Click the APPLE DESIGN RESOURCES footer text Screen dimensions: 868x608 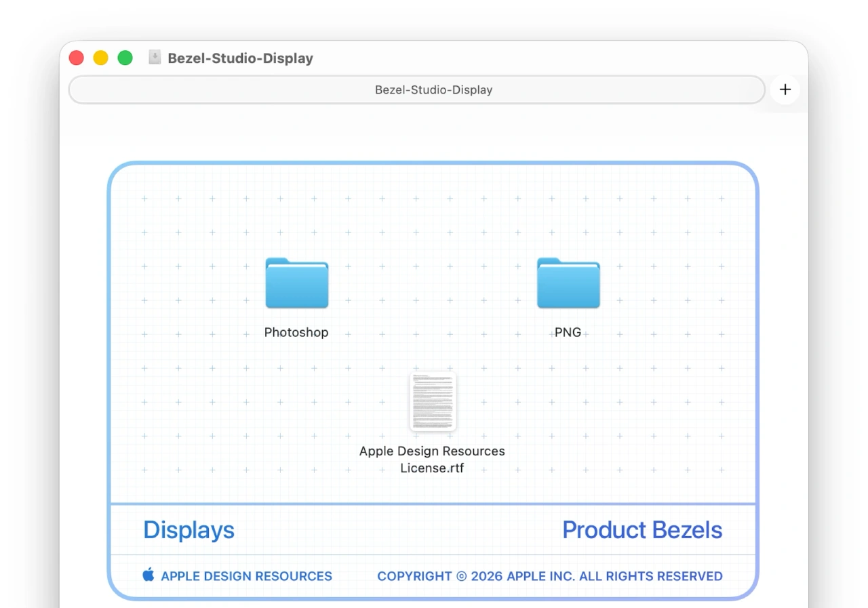[246, 576]
